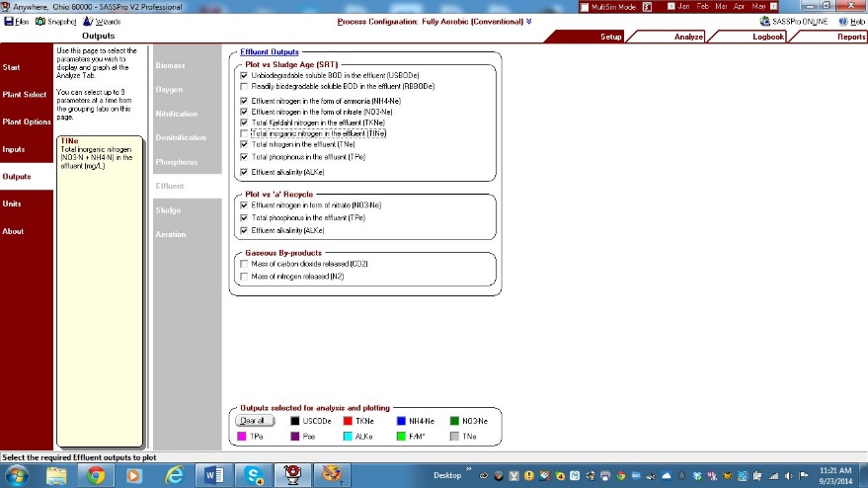The image size is (868, 488).
Task: Check the nitrogen released (N2) option
Action: coord(244,278)
